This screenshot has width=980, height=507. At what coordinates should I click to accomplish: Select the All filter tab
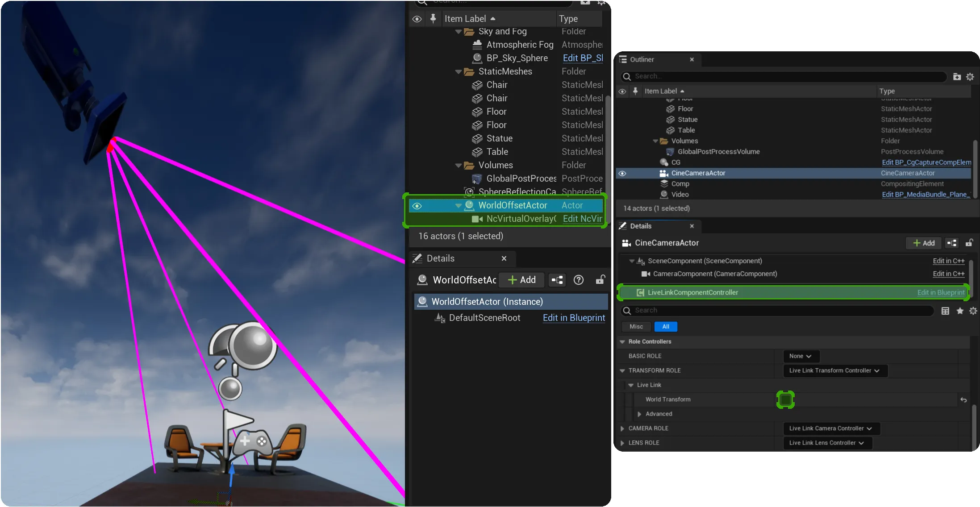tap(666, 327)
